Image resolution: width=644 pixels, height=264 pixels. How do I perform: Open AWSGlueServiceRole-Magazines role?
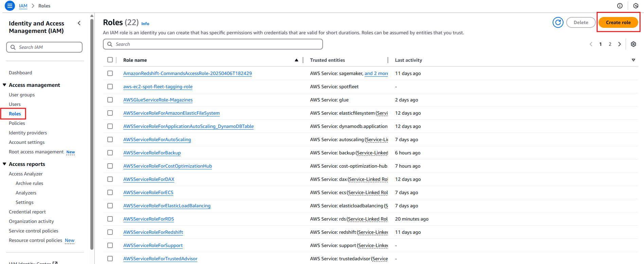(158, 100)
